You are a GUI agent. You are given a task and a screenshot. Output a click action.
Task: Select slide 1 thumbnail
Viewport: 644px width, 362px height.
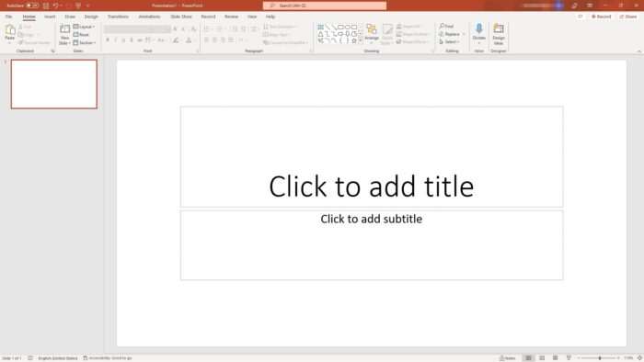point(54,84)
